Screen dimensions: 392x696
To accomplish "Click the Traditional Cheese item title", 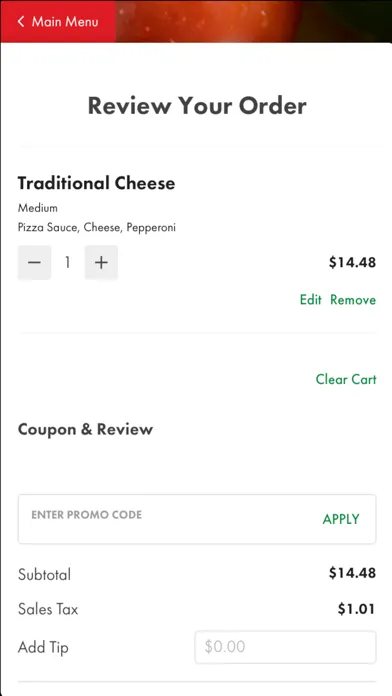I will [x=96, y=183].
